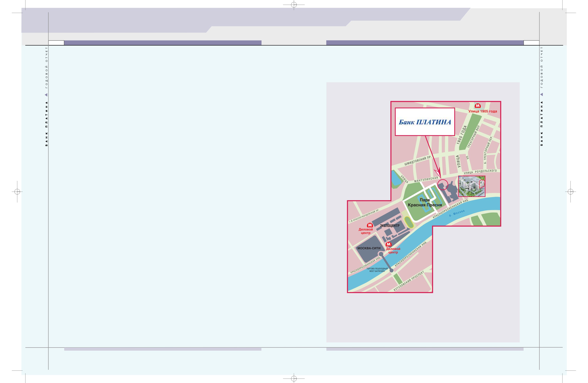Image resolution: width=588 pixels, height=383 pixels.
Task: Click the Банк ПЛАТИНА logo callout box
Action: 425,122
